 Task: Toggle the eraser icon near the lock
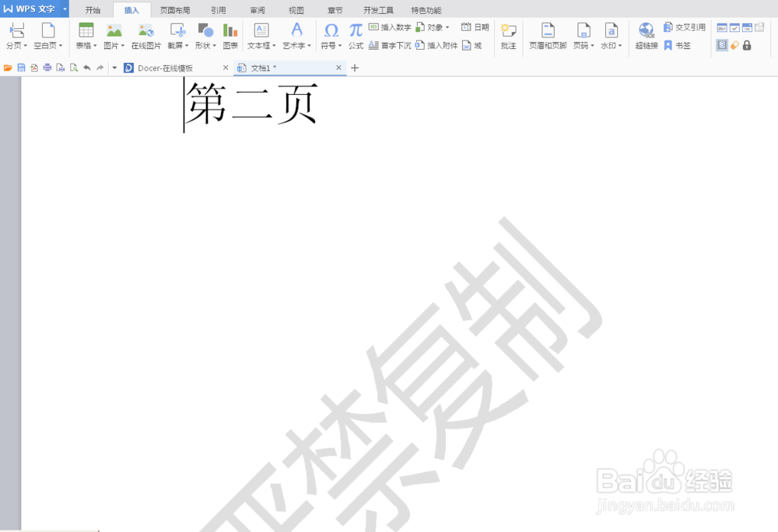coord(734,45)
